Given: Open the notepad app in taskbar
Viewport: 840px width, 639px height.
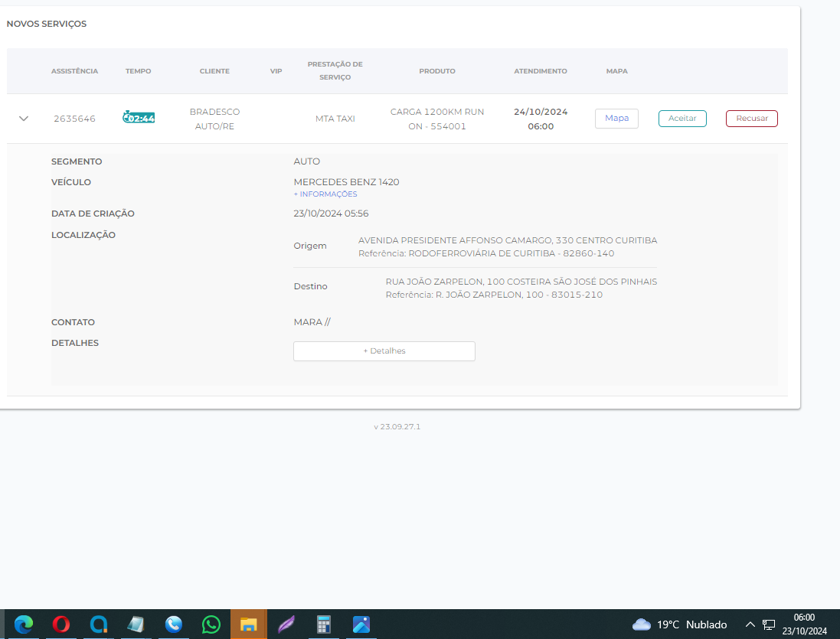Looking at the screenshot, I should click(x=136, y=624).
